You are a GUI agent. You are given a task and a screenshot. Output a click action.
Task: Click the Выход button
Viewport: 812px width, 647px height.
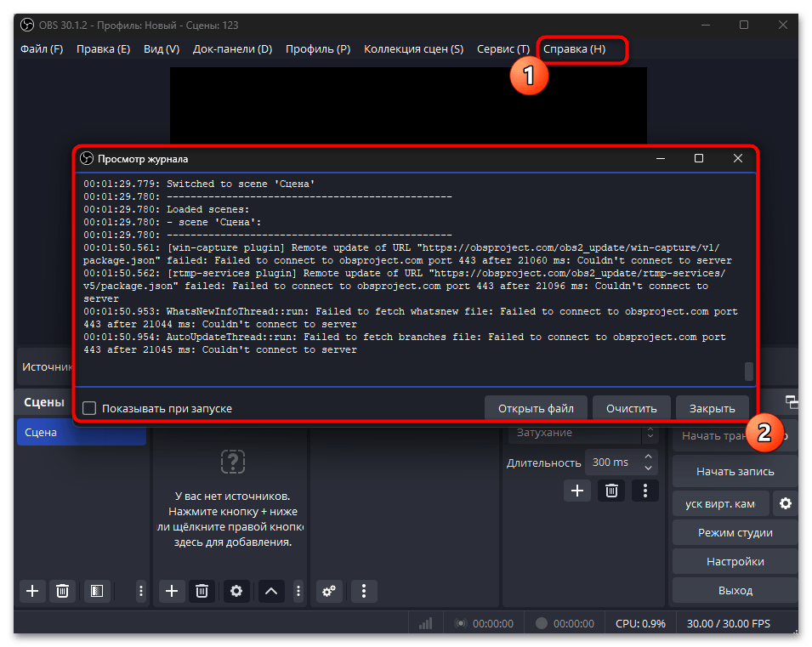[x=735, y=591]
